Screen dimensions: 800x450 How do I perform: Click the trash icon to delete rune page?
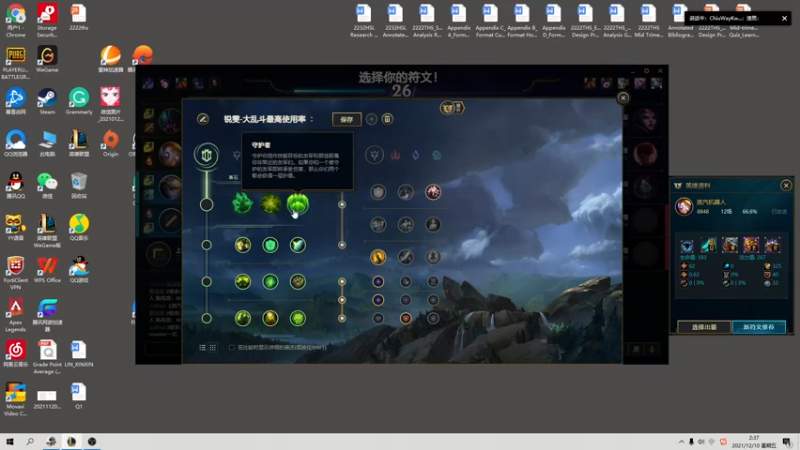(387, 119)
